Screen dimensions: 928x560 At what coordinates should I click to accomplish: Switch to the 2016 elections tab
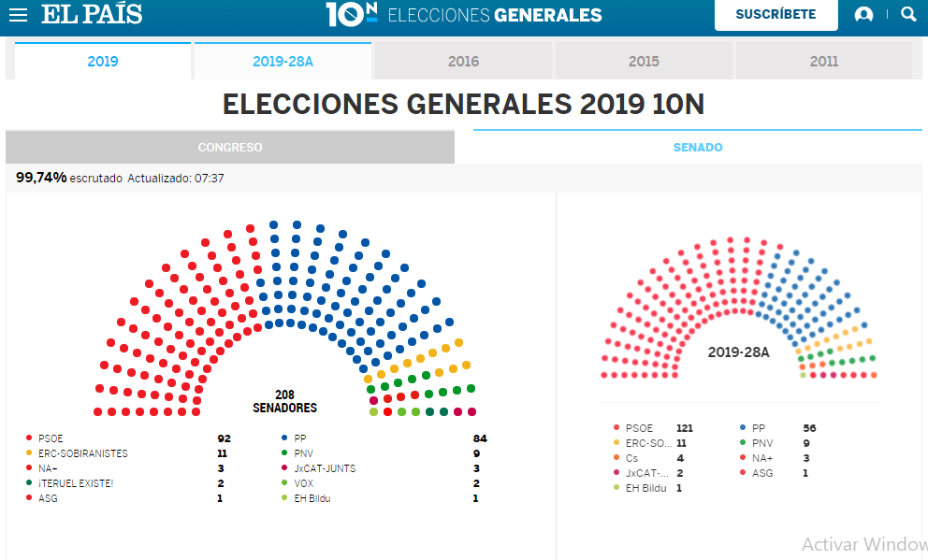pyautogui.click(x=462, y=60)
